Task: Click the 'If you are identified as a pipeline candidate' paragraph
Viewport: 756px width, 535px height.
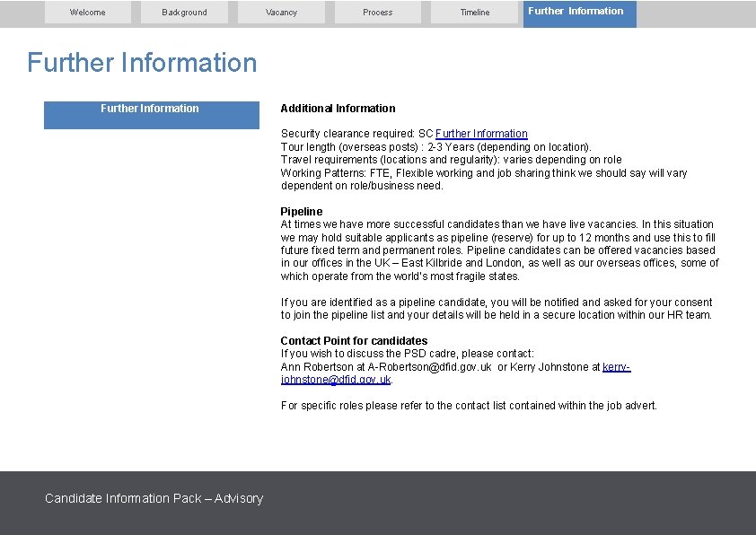Action: point(497,309)
